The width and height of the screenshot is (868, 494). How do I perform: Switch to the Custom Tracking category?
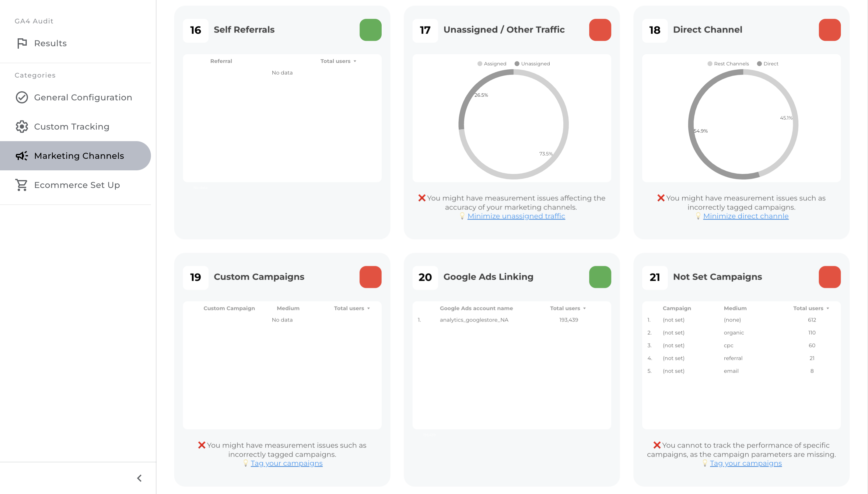pyautogui.click(x=71, y=127)
